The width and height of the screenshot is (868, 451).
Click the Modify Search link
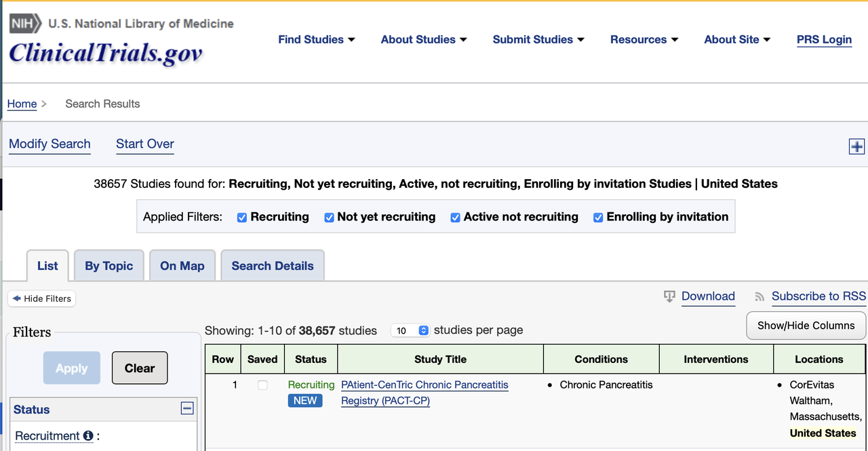50,144
